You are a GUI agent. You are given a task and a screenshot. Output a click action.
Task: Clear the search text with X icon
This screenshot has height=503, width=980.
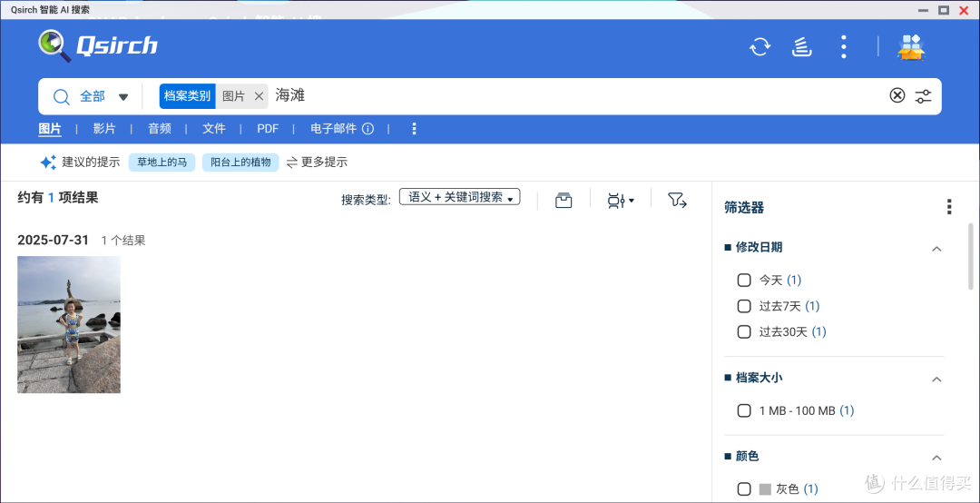tap(897, 95)
